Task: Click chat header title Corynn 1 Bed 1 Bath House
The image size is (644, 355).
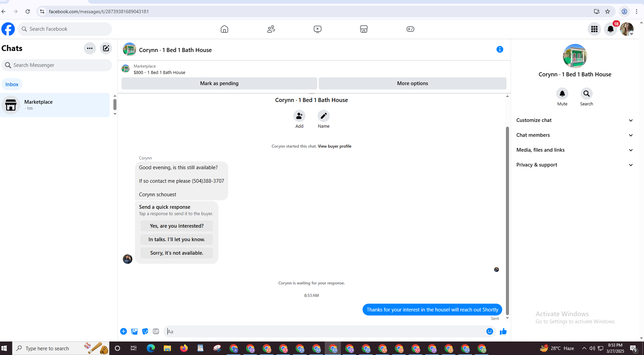Action: [175, 50]
